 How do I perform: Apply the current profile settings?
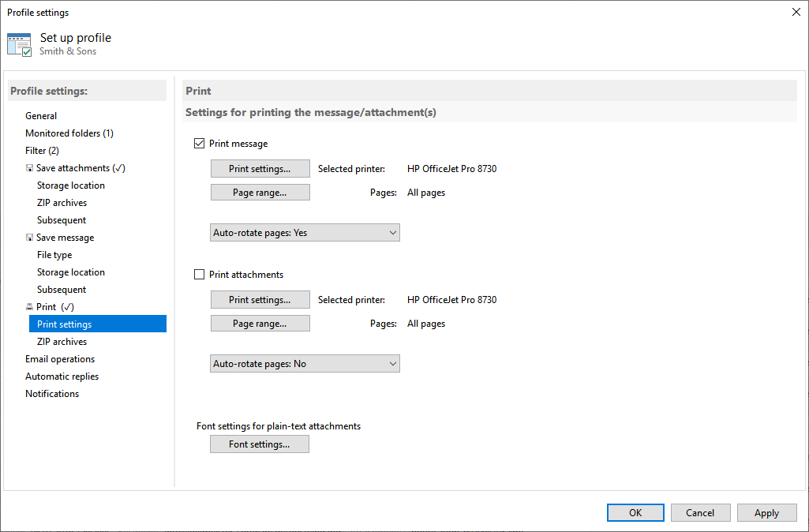766,512
